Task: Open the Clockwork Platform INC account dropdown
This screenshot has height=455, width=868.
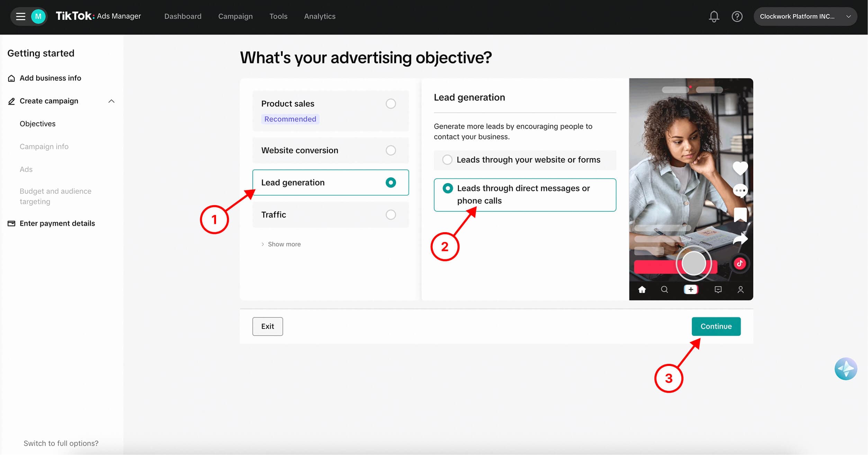Action: tap(805, 16)
